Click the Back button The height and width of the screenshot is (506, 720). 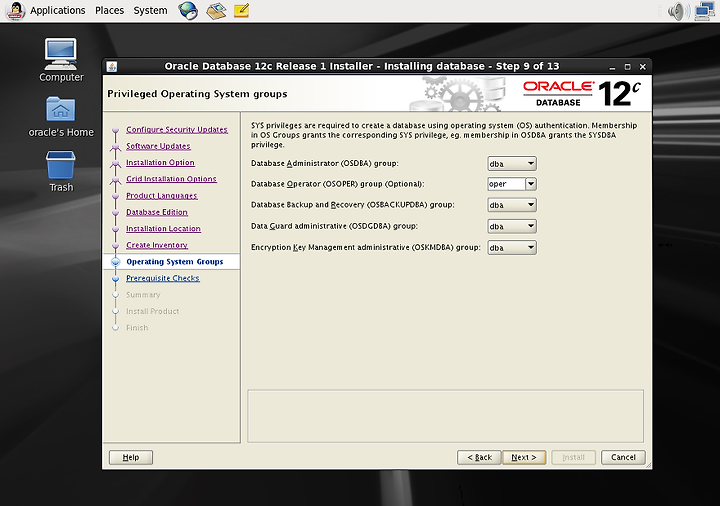[x=479, y=457]
